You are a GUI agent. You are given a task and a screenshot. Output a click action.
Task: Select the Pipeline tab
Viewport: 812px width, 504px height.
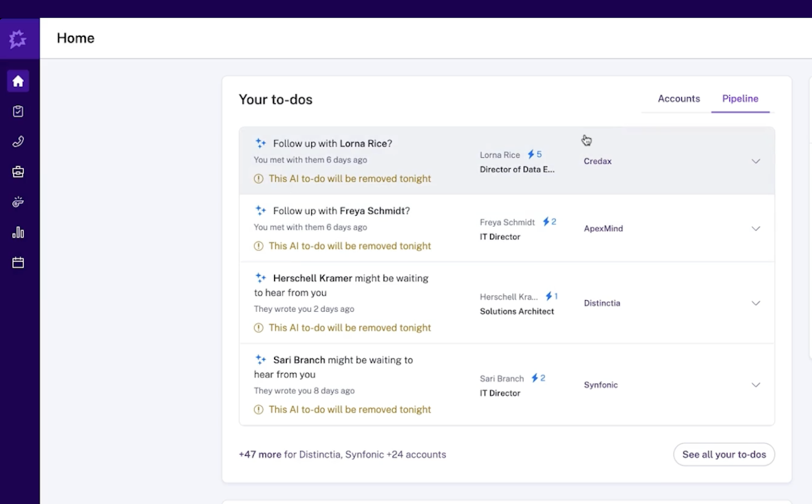pos(740,99)
